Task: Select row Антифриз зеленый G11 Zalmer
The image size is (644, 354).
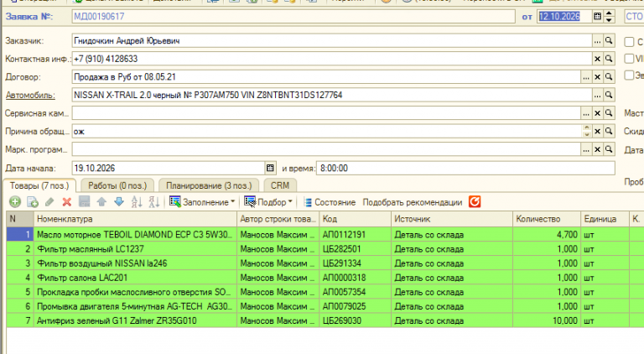Action: [x=325, y=320]
